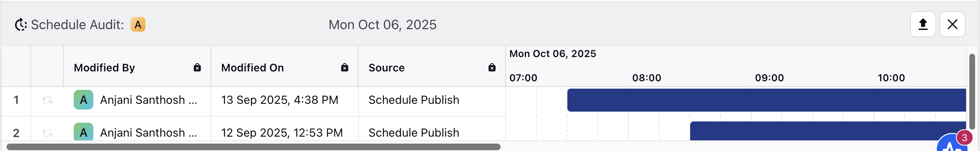This screenshot has width=980, height=151.
Task: Click the Source column header
Action: click(386, 68)
